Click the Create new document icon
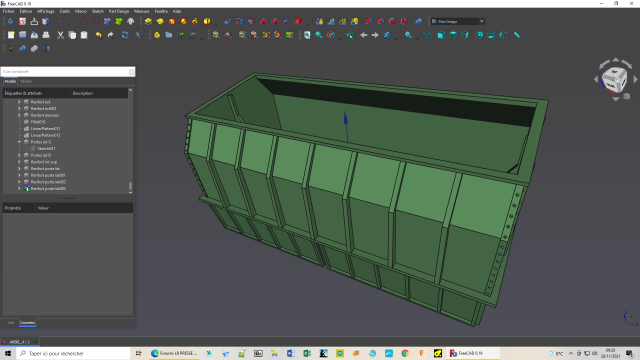The image size is (640, 360). pyautogui.click(x=11, y=35)
